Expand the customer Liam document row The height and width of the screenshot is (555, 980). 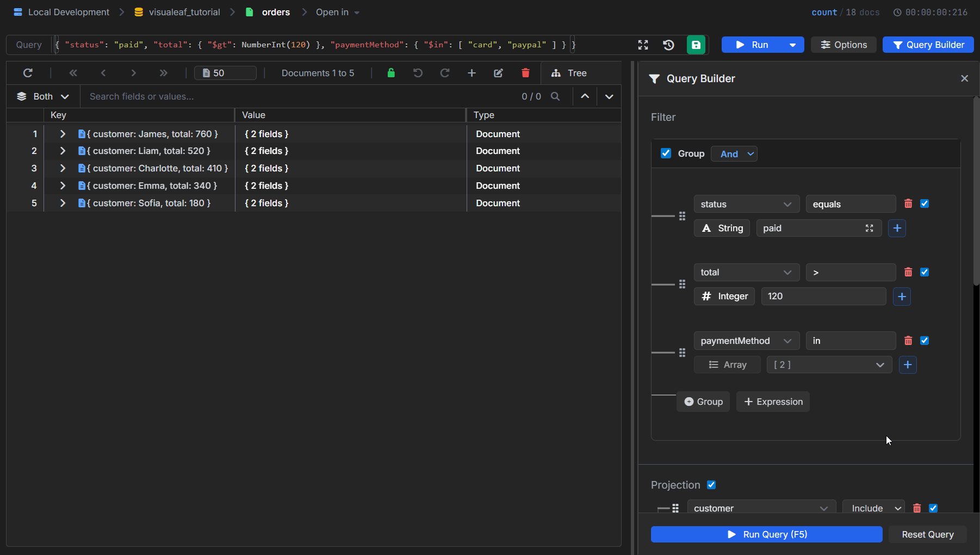63,151
